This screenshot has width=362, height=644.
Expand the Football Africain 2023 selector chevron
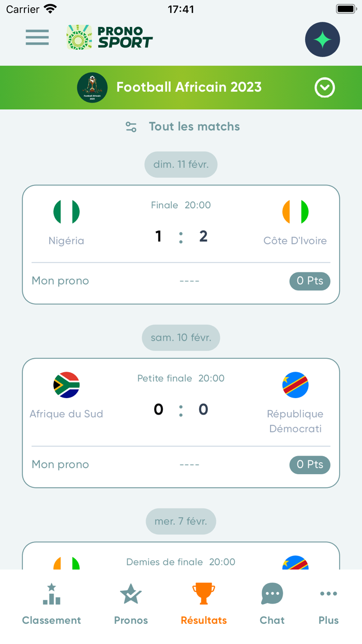[325, 87]
